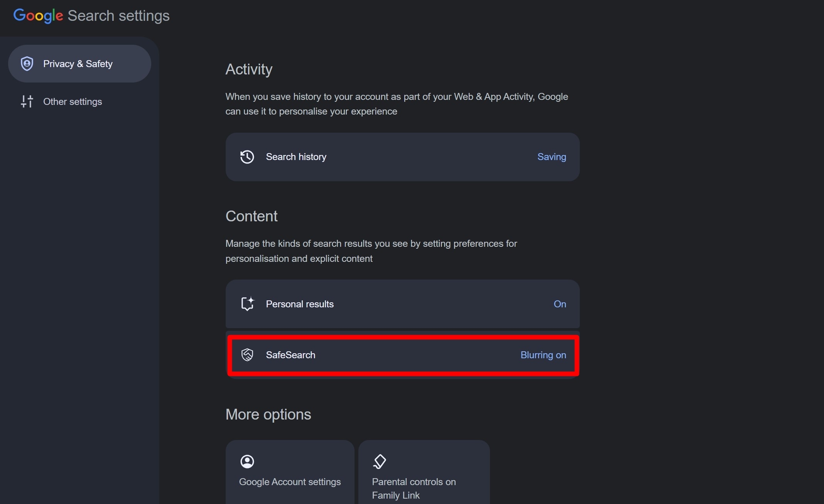This screenshot has height=504, width=824.
Task: Open the Privacy & Safety tab
Action: [79, 64]
